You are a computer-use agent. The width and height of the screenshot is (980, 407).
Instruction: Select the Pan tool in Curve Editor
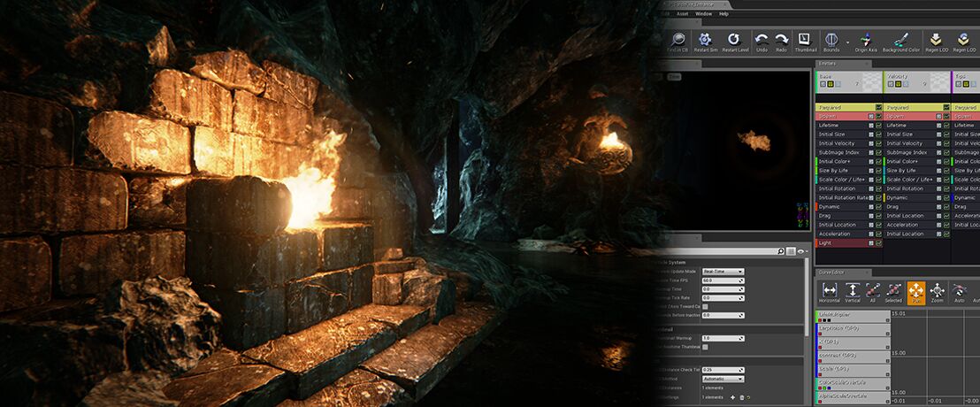pos(915,291)
